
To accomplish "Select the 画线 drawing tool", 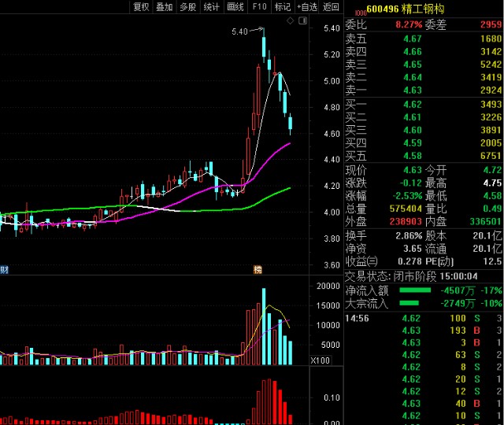I will (x=235, y=7).
